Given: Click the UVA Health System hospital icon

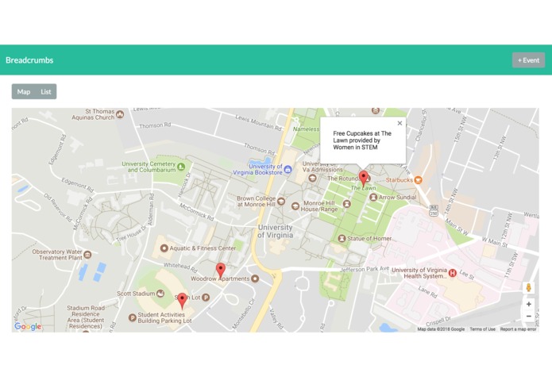Looking at the screenshot, I should (x=453, y=273).
